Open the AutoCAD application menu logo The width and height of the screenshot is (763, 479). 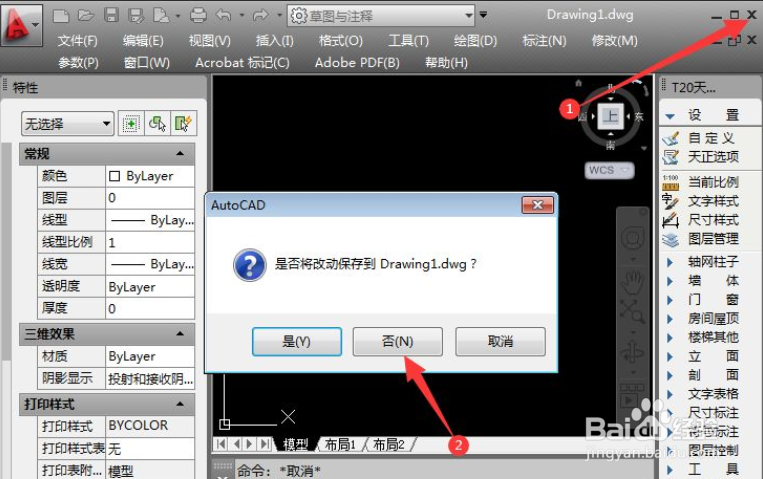pos(21,24)
